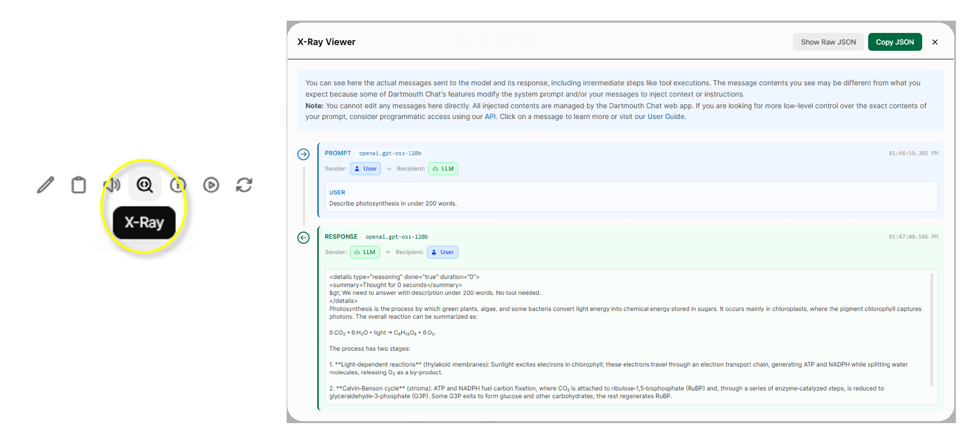The image size is (980, 442).
Task: Open the API link
Action: 490,117
